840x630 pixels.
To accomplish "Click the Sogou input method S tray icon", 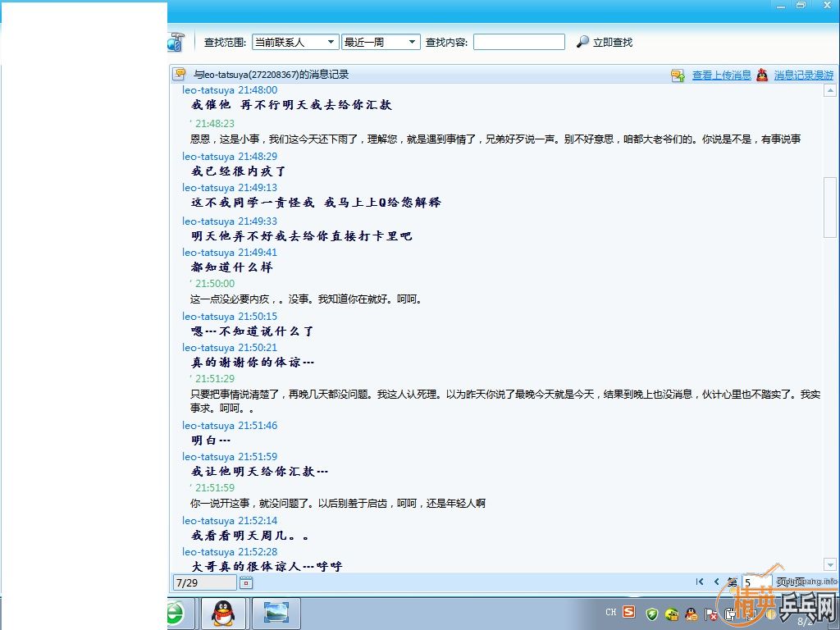I will point(629,612).
